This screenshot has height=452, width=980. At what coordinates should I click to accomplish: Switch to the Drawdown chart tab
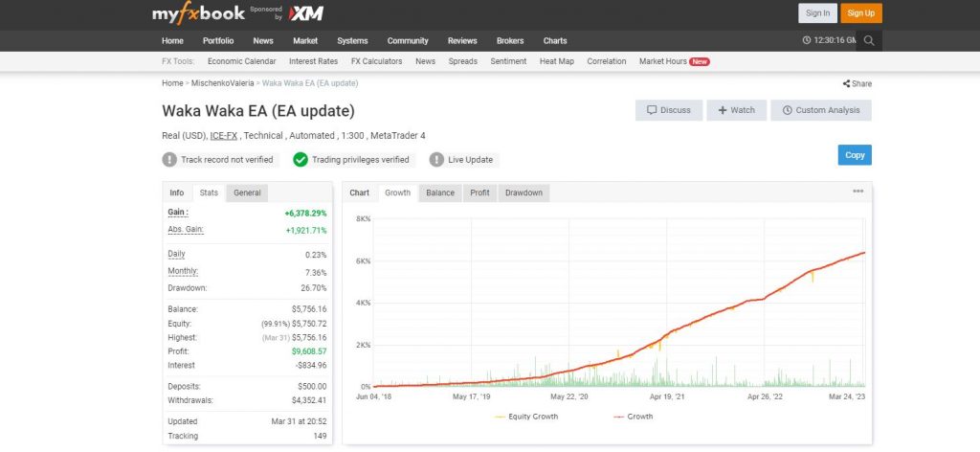(523, 192)
